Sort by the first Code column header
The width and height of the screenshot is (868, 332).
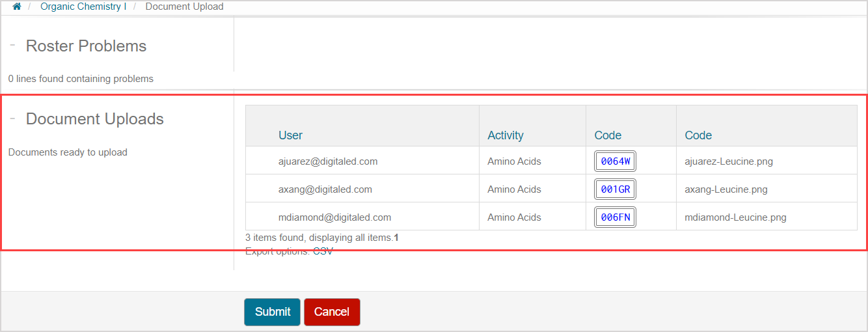click(x=608, y=135)
